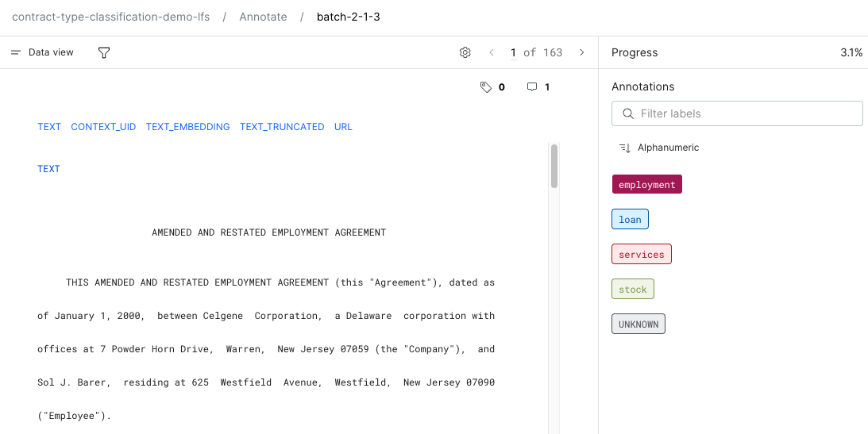Screen dimensions: 868x434
Task: Open the batch-2-1-3 breadcrumb
Action: click(348, 17)
